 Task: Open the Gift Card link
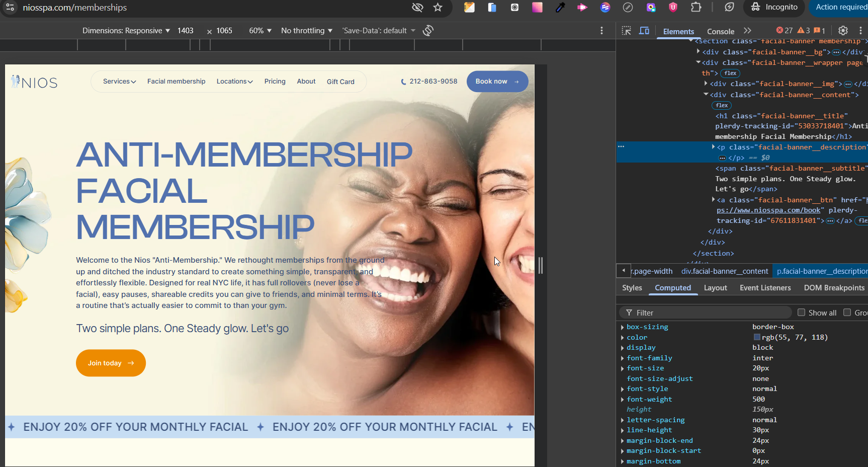340,82
